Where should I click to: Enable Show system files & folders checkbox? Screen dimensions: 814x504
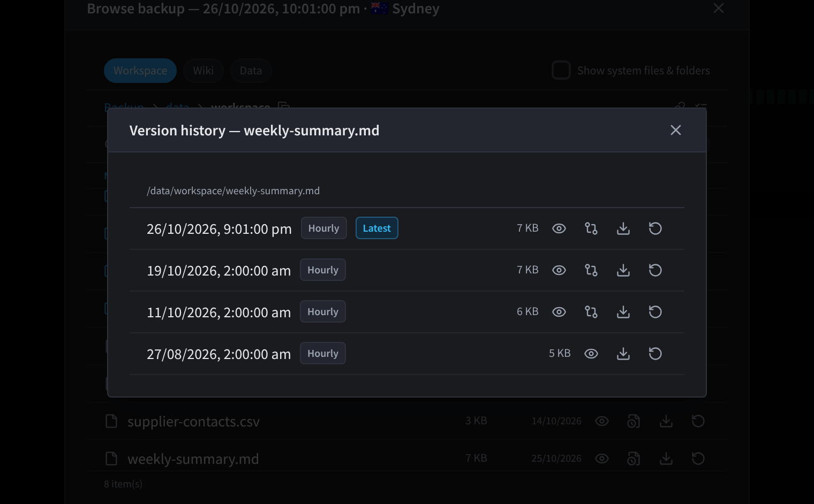tap(561, 70)
